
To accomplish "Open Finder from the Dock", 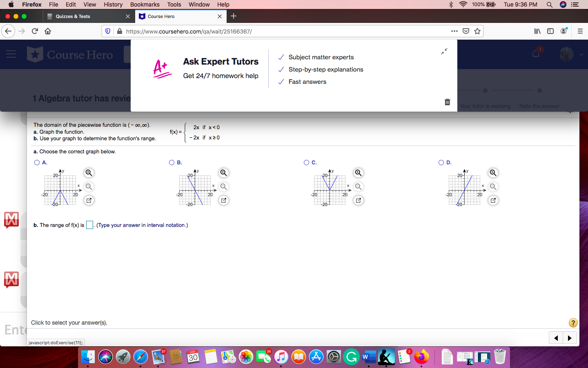I will click(x=88, y=357).
